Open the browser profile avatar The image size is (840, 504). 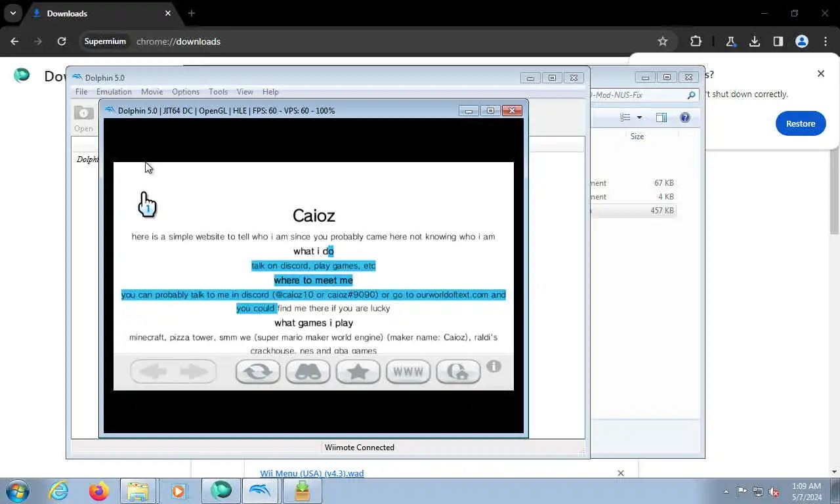click(x=802, y=41)
